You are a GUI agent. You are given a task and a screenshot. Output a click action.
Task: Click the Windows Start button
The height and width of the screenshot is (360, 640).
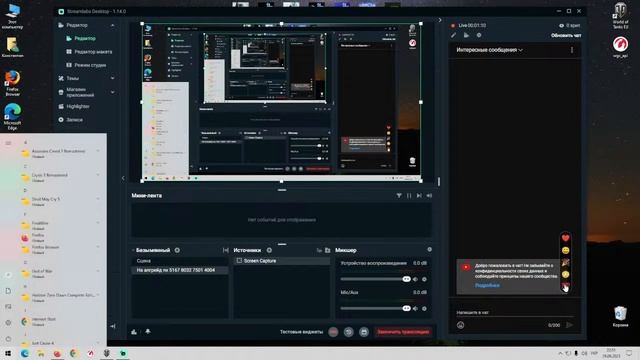coord(8,353)
